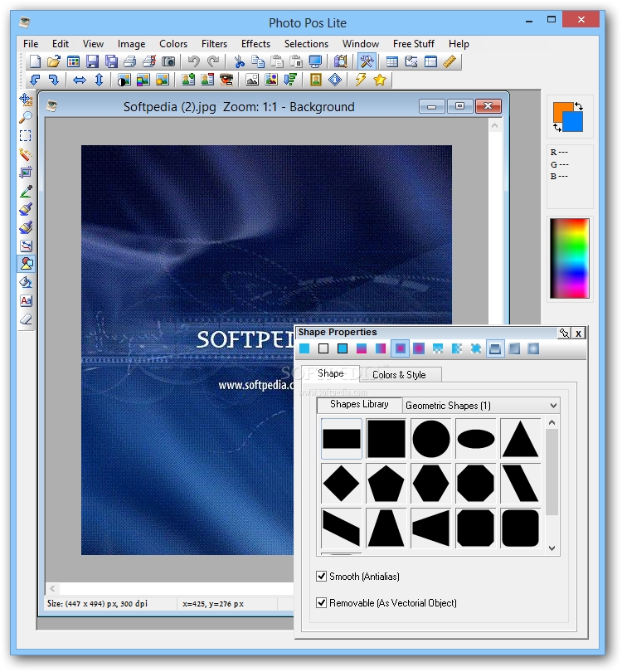Pin the Shape Properties panel
Viewport: 622px width, 672px height.
tap(564, 334)
